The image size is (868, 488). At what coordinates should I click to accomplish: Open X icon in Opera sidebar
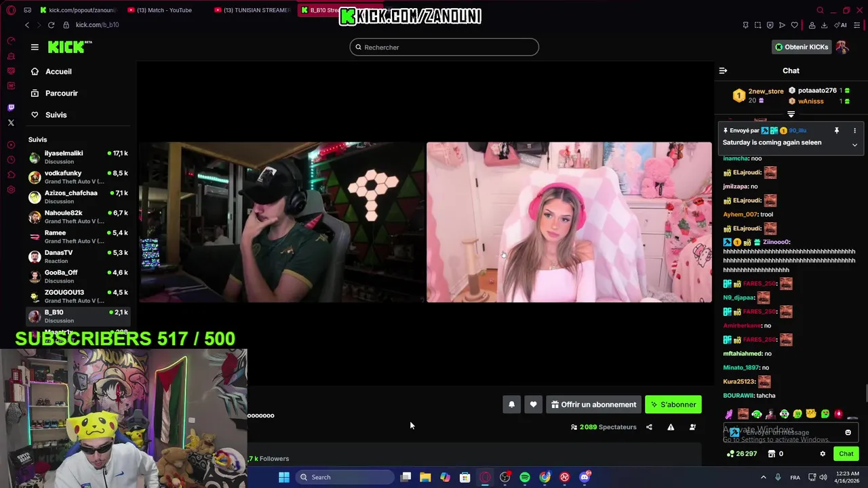tap(11, 123)
